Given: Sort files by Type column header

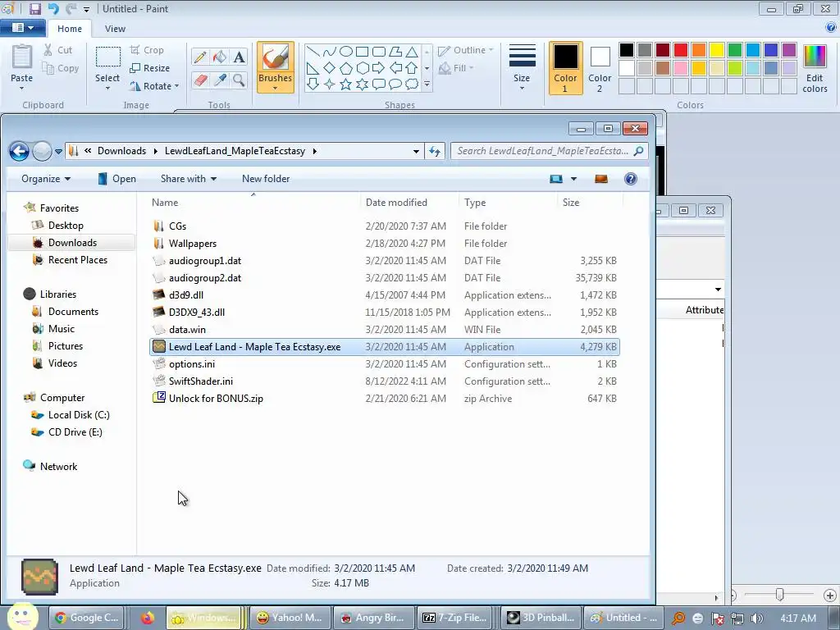Looking at the screenshot, I should coord(508,203).
